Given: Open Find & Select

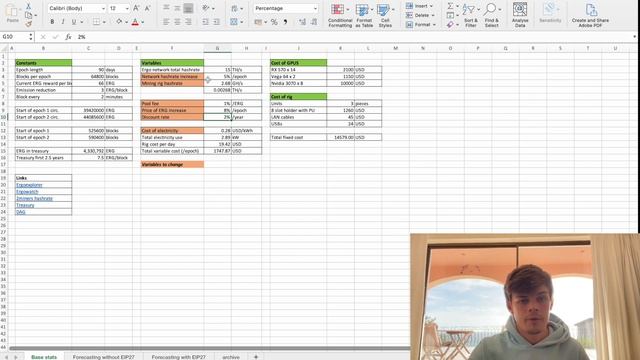Looking at the screenshot, I should pyautogui.click(x=491, y=16).
